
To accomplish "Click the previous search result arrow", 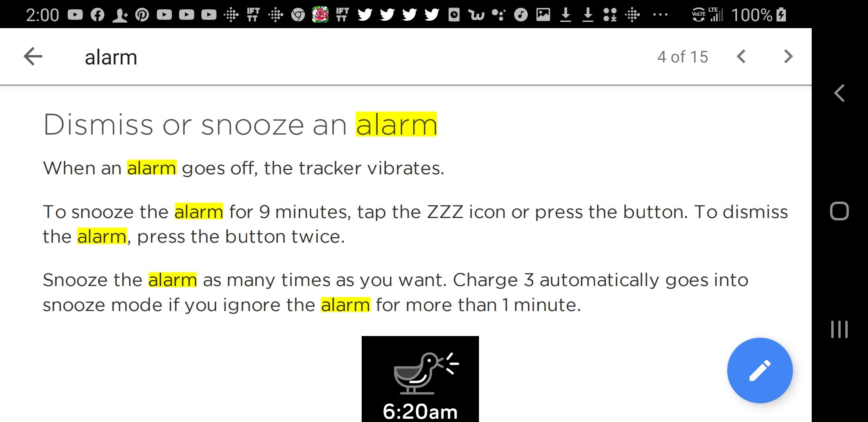I will [741, 56].
